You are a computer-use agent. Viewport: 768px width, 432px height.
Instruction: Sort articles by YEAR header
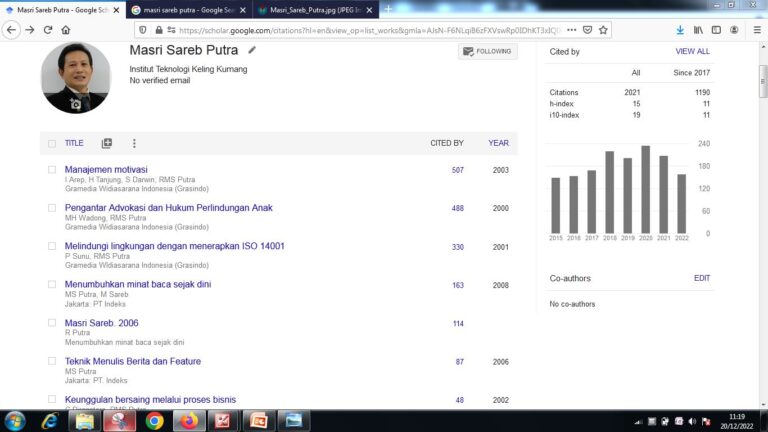(x=498, y=143)
